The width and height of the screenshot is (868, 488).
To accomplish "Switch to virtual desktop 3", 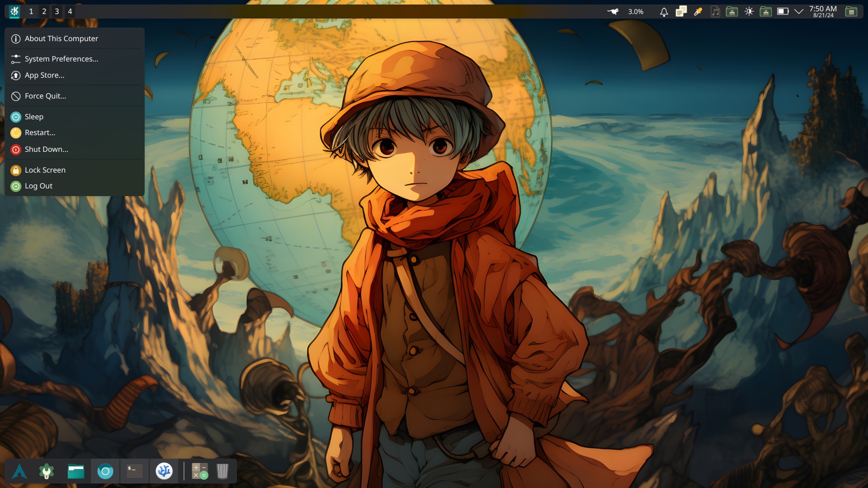I will point(57,12).
